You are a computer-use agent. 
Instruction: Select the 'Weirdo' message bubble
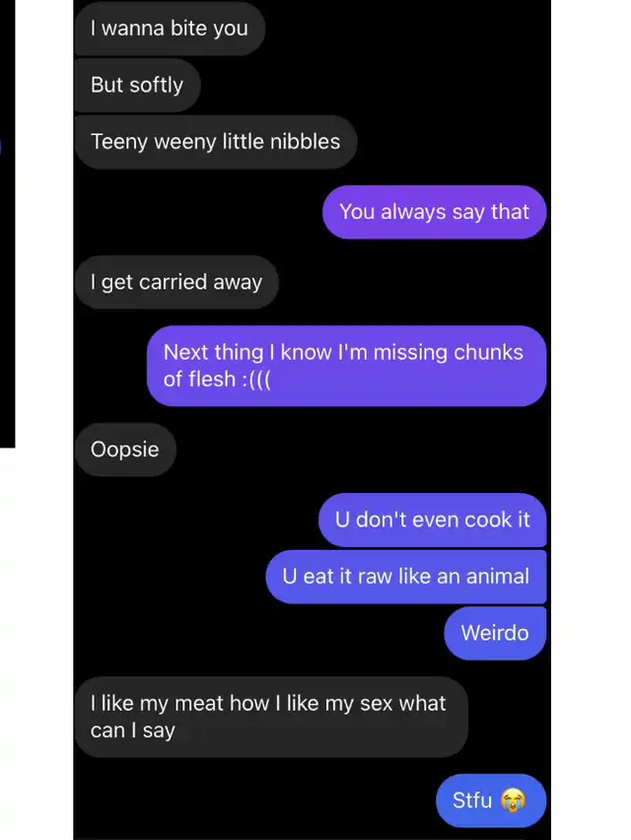point(496,633)
